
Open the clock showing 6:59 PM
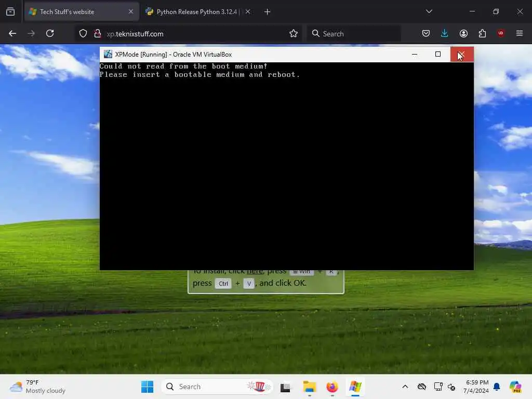(476, 387)
